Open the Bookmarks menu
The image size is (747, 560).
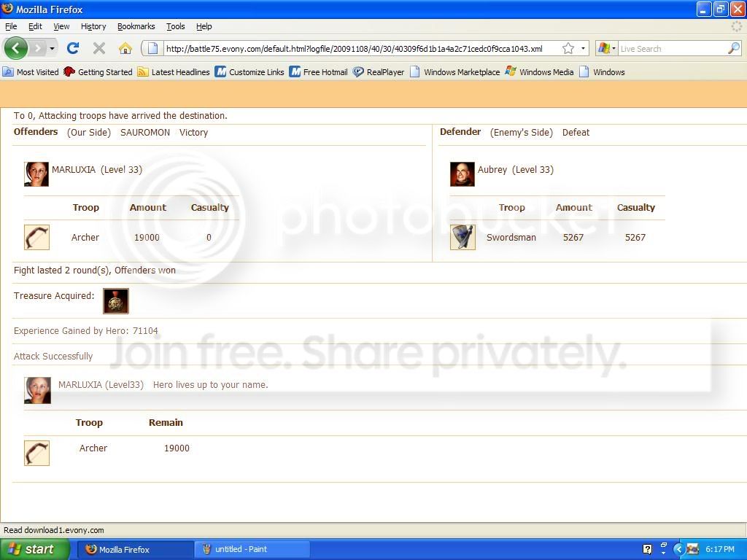pos(136,26)
